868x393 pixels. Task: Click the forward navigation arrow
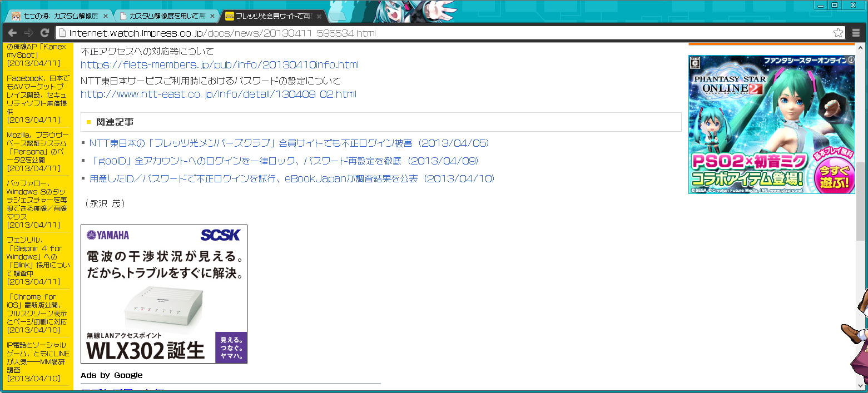point(28,33)
